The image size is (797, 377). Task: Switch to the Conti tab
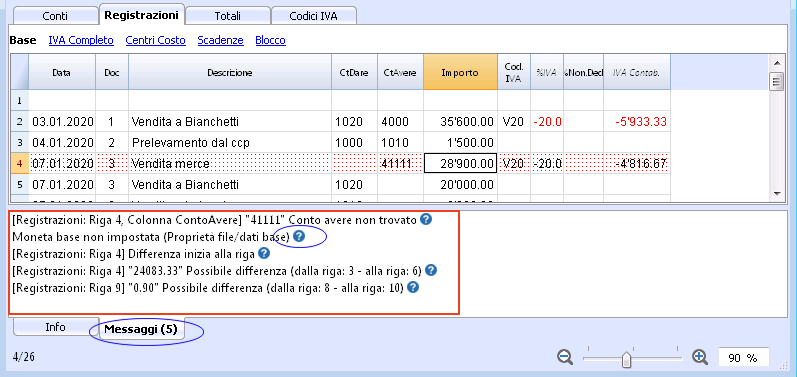coord(55,16)
